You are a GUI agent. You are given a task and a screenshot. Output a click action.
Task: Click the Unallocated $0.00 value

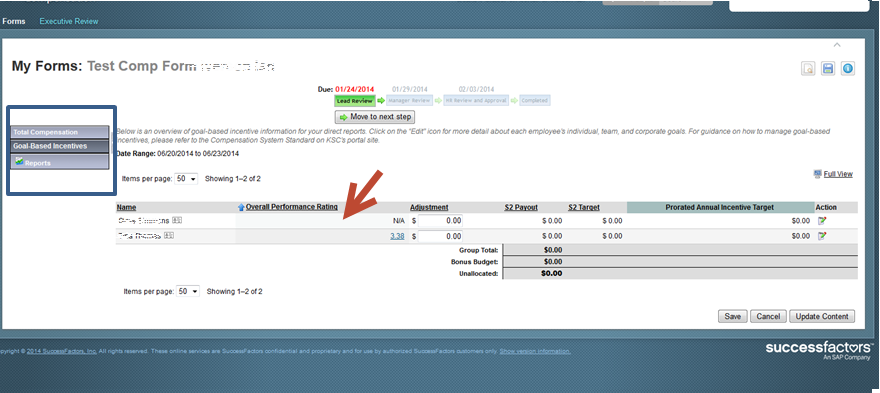[551, 274]
